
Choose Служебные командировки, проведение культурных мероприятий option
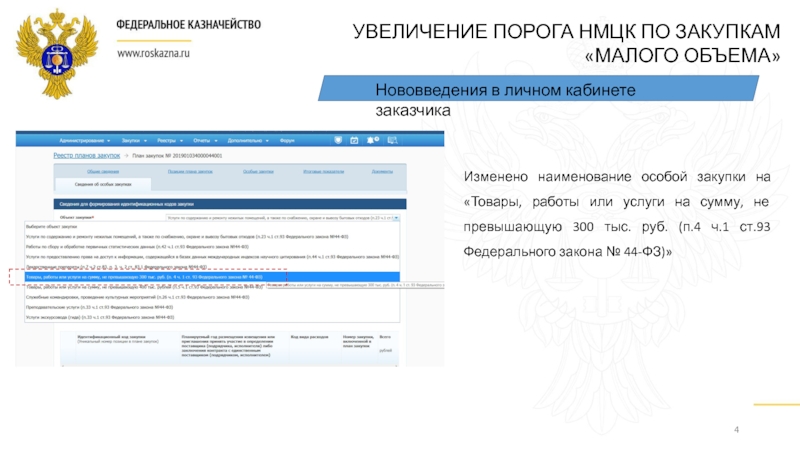point(212,297)
